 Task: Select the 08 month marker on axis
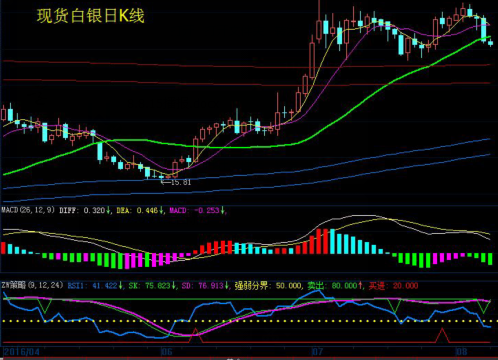tap(462, 351)
